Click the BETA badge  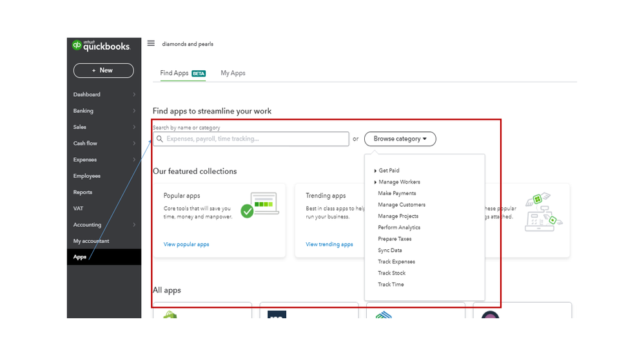tap(199, 73)
